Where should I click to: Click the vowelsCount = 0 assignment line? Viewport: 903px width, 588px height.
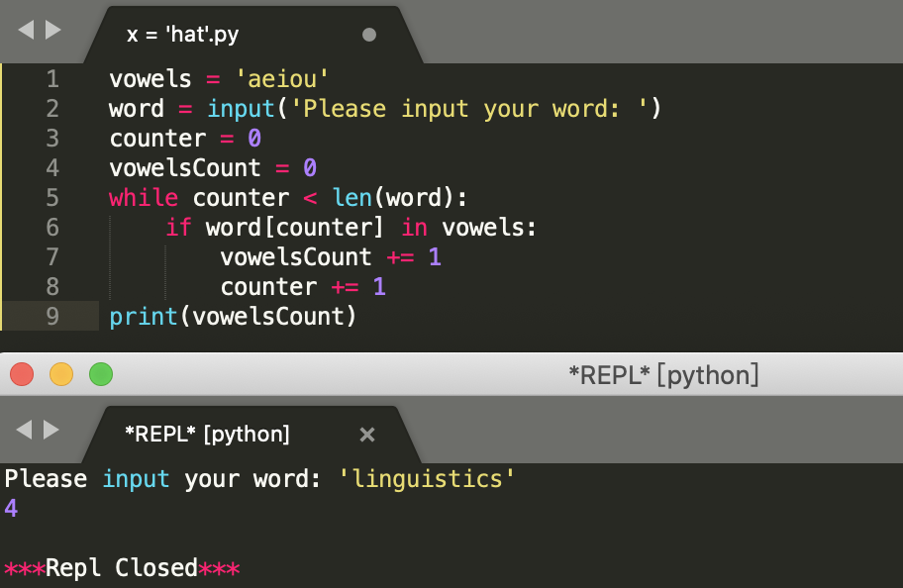[x=213, y=168]
